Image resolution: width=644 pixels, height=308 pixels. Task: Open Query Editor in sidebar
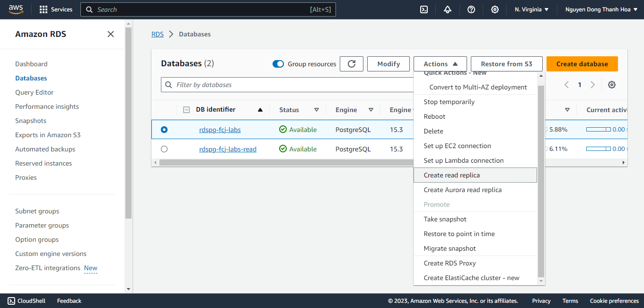click(x=35, y=92)
